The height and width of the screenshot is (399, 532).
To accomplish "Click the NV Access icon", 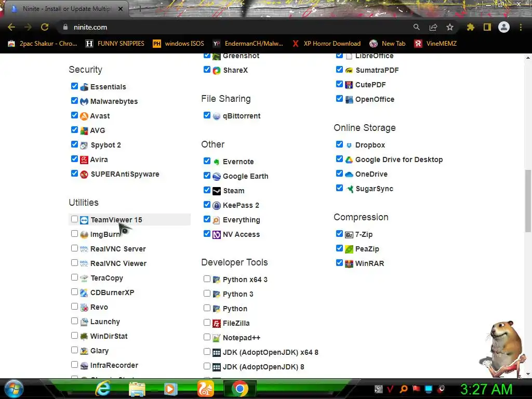I will 217,234.
